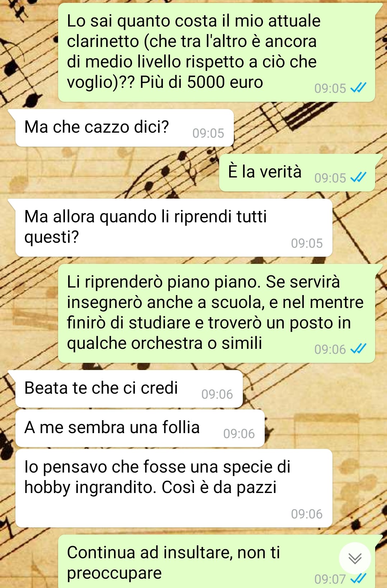The height and width of the screenshot is (588, 387).
Task: Tap the 09:06 timestamp of 'A me sembra una follia'
Action: [239, 434]
